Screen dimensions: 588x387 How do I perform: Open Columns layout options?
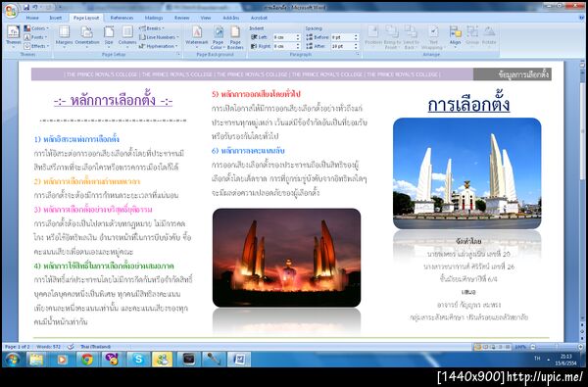(127, 36)
